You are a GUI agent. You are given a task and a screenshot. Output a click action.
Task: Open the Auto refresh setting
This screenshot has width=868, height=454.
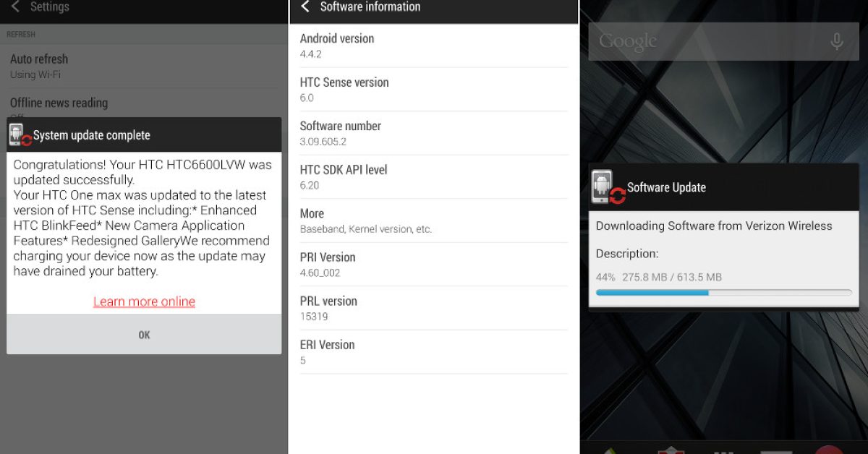[144, 66]
